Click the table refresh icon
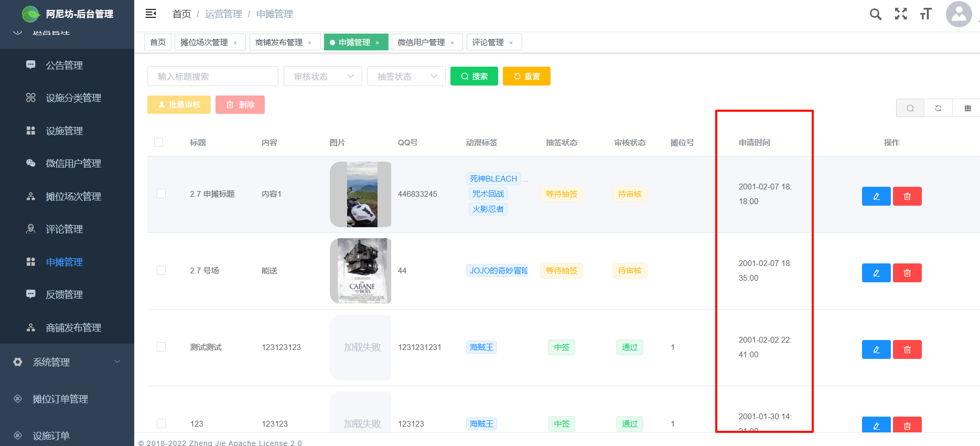Image resolution: width=980 pixels, height=446 pixels. [938, 108]
